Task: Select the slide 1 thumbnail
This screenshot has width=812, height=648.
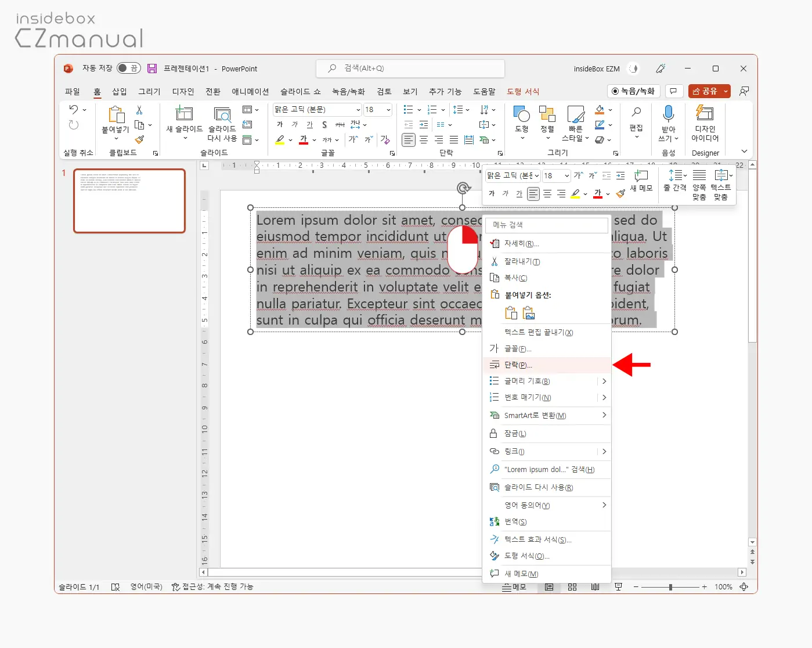Action: point(129,201)
